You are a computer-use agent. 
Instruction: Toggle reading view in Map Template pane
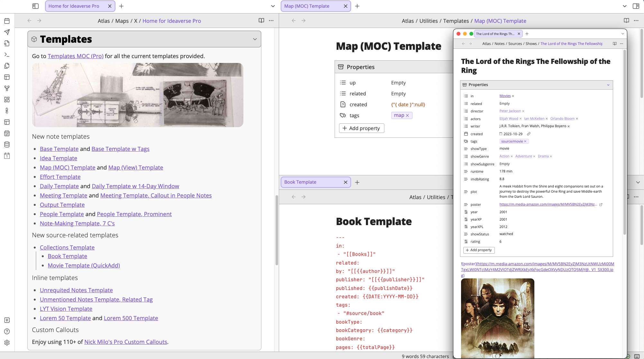[x=626, y=21]
